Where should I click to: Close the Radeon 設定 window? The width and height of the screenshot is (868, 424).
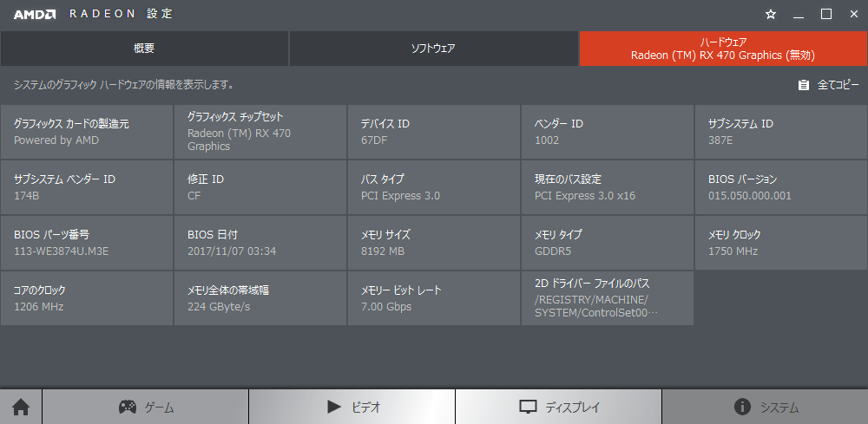(x=853, y=15)
